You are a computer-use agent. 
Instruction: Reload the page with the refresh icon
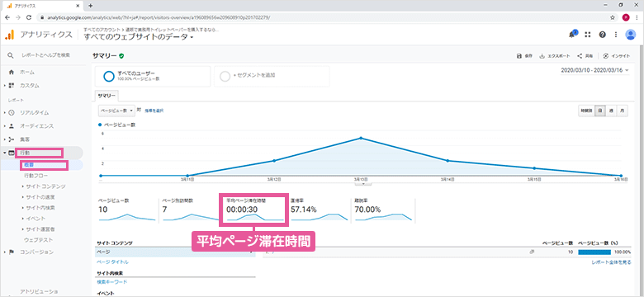coord(29,17)
